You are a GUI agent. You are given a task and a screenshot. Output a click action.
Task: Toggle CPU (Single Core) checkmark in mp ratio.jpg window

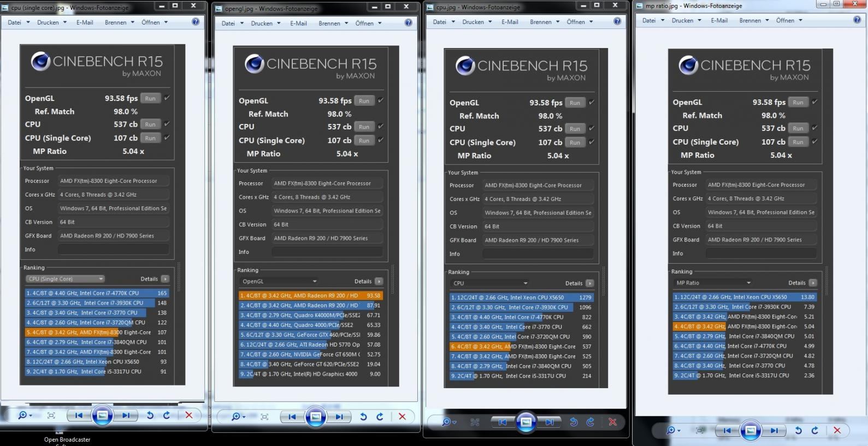(x=814, y=141)
